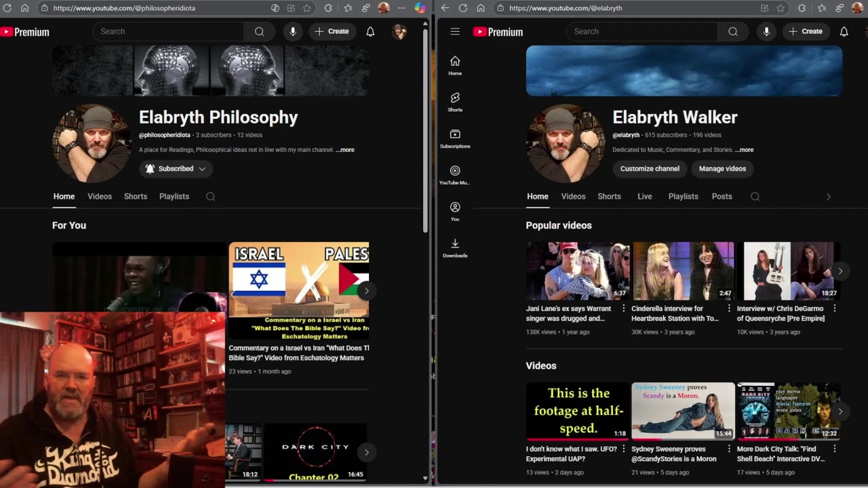868x488 pixels.
Task: Click Customize channel button
Action: [650, 169]
